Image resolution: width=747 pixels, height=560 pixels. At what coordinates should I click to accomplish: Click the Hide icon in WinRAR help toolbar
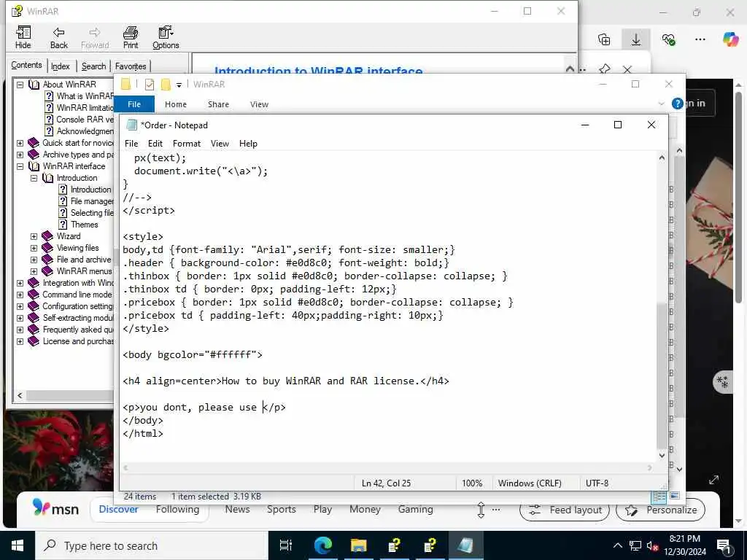click(23, 38)
